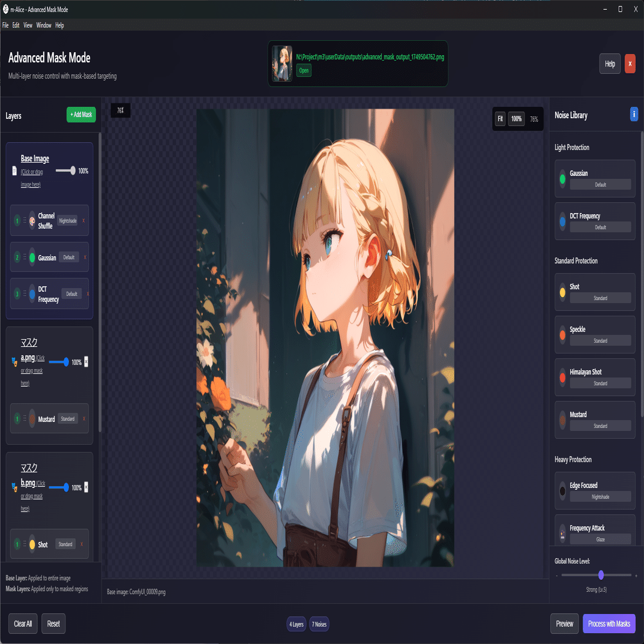This screenshot has width=644, height=644.
Task: Click the black Edge Focused noise icon
Action: click(x=562, y=491)
